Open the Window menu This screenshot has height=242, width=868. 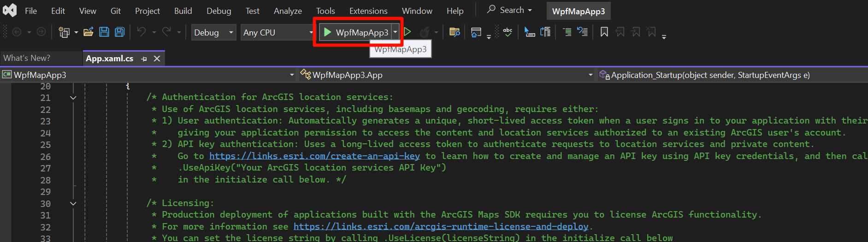(417, 11)
